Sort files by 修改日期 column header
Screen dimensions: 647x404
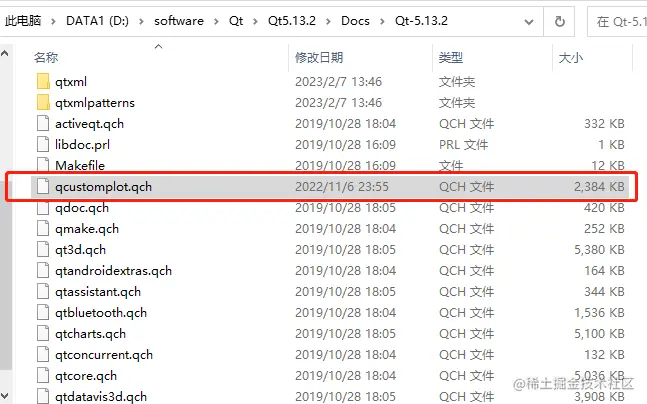(x=319, y=57)
